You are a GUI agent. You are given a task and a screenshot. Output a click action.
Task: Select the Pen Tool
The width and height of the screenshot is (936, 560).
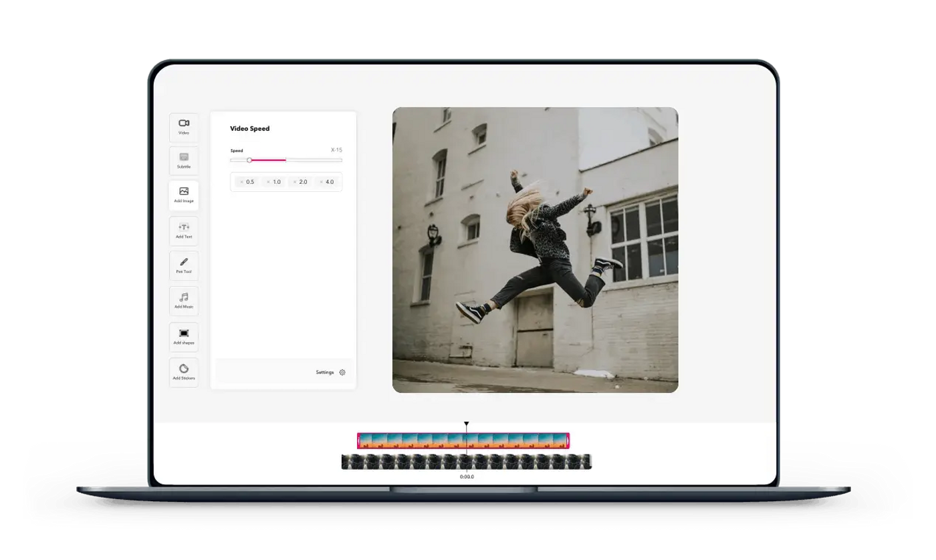(184, 266)
